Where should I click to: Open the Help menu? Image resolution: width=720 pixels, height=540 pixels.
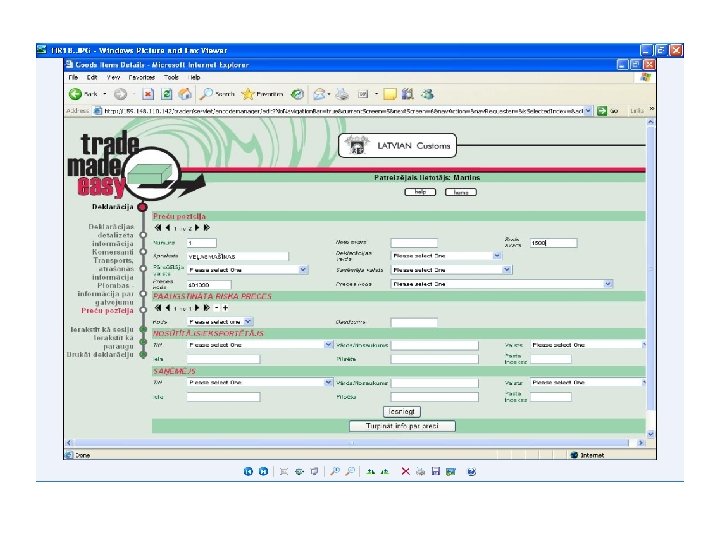[195, 78]
